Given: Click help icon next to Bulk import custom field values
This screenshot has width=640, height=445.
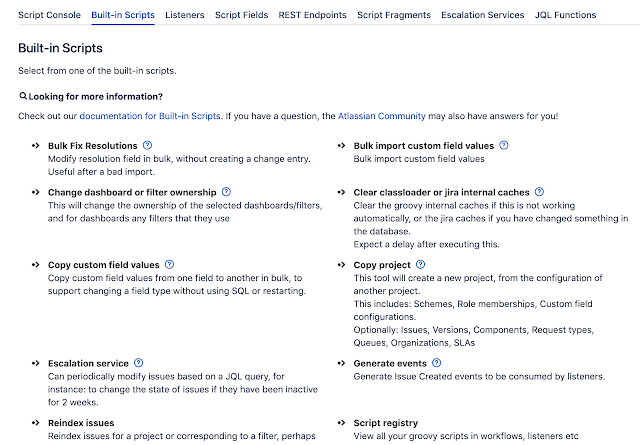Looking at the screenshot, I should 504,145.
